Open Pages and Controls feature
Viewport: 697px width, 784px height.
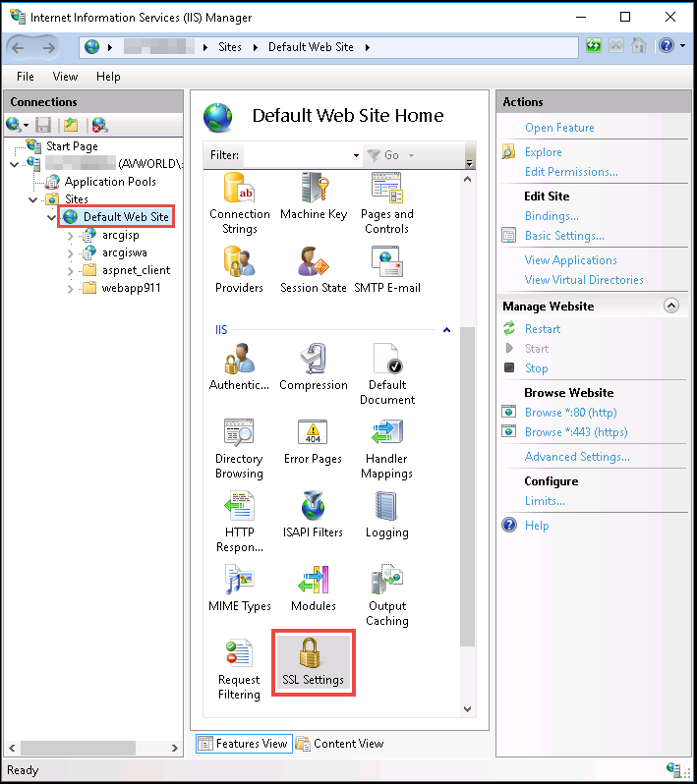387,203
